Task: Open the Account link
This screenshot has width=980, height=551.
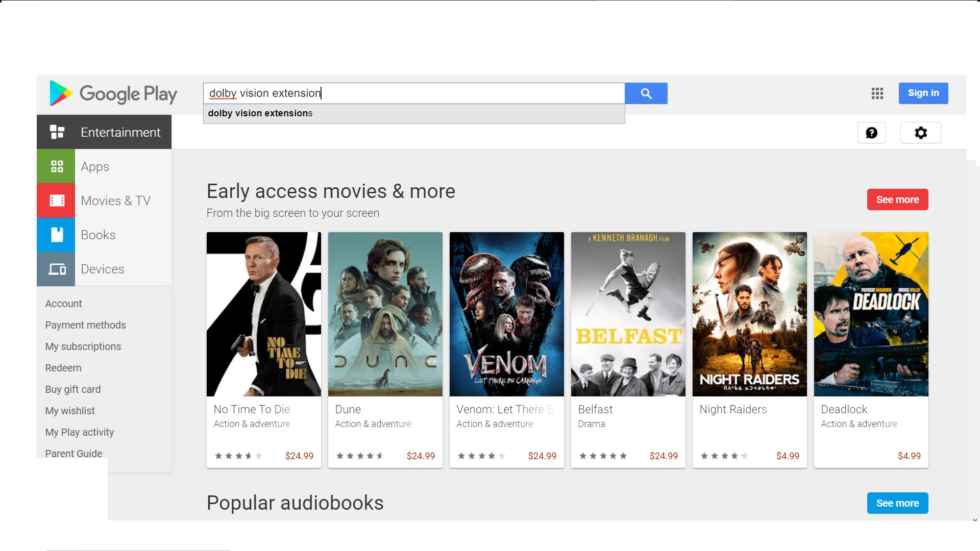Action: click(63, 304)
